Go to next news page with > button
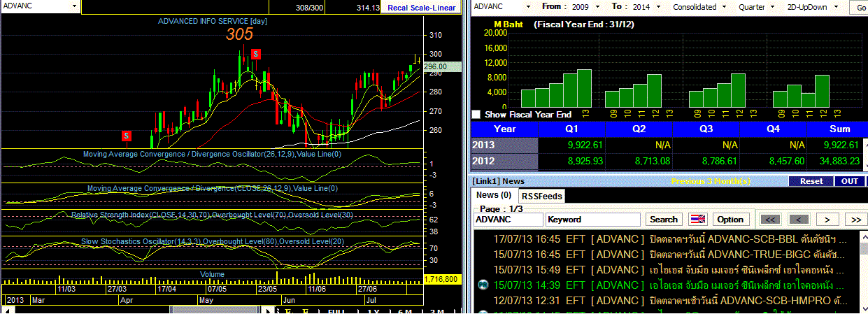Viewport: 868px width, 314px height. coord(827,219)
